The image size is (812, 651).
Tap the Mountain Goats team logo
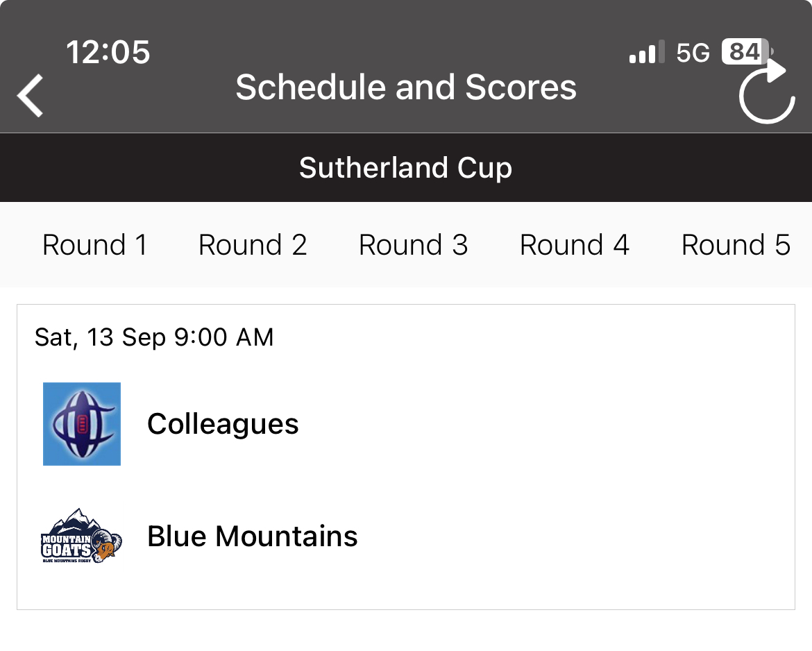click(x=81, y=536)
